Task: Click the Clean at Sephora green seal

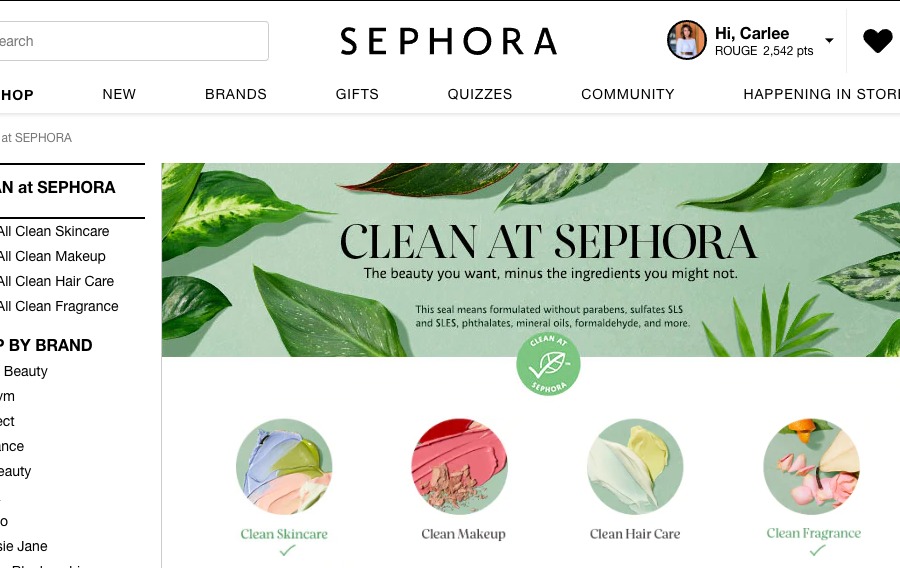Action: click(x=548, y=364)
